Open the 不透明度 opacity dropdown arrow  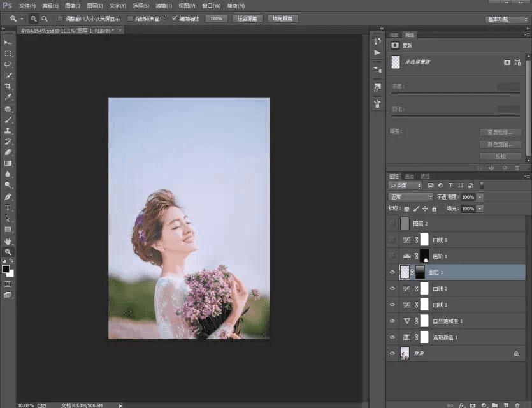coord(480,197)
